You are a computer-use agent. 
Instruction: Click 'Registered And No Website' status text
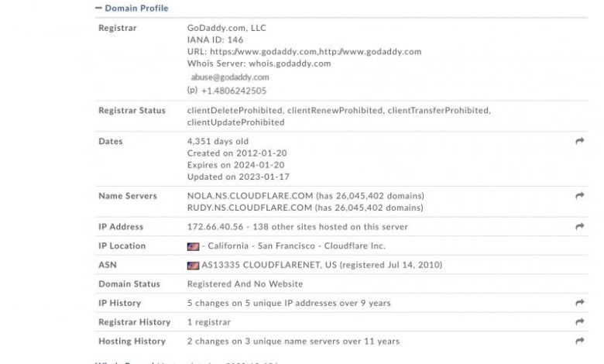[245, 284]
